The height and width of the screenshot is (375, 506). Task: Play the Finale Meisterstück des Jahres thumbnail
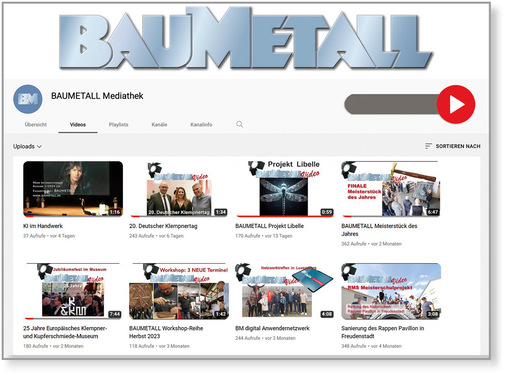click(391, 189)
